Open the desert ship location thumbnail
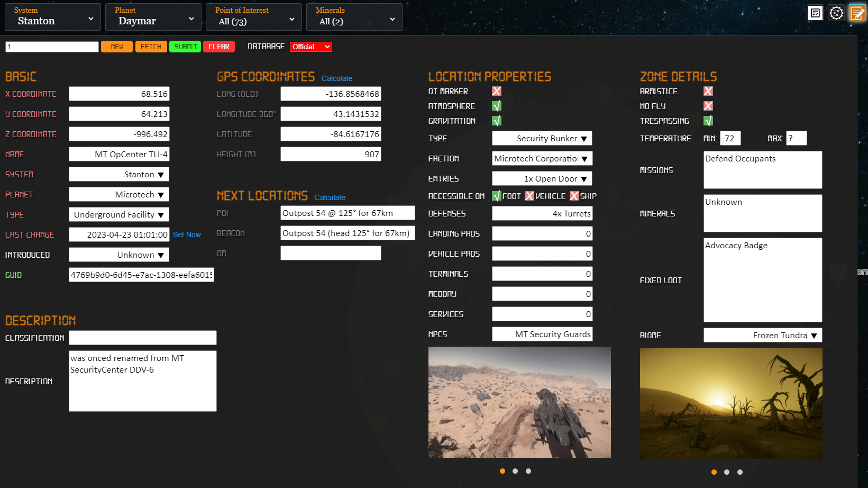The image size is (868, 488). 519,402
